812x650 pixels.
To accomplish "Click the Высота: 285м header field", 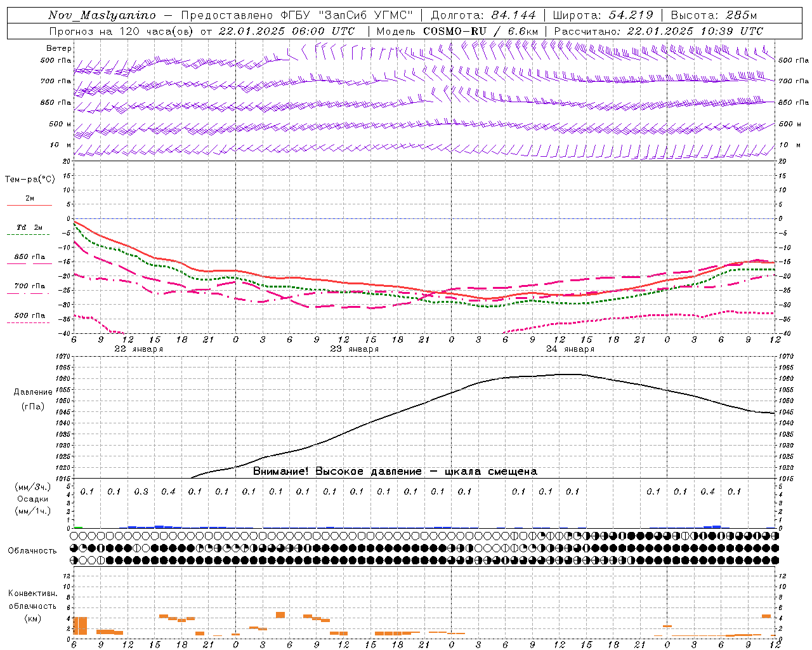I will tap(714, 15).
